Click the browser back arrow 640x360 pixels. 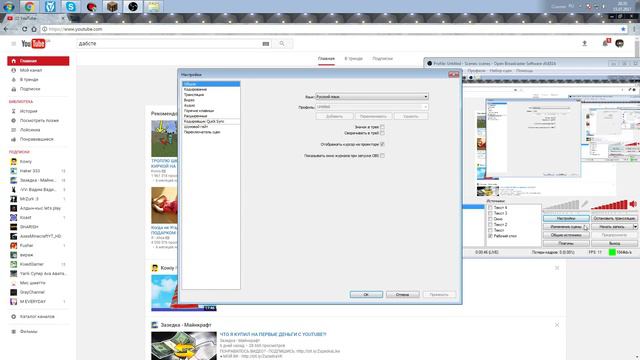[6, 29]
